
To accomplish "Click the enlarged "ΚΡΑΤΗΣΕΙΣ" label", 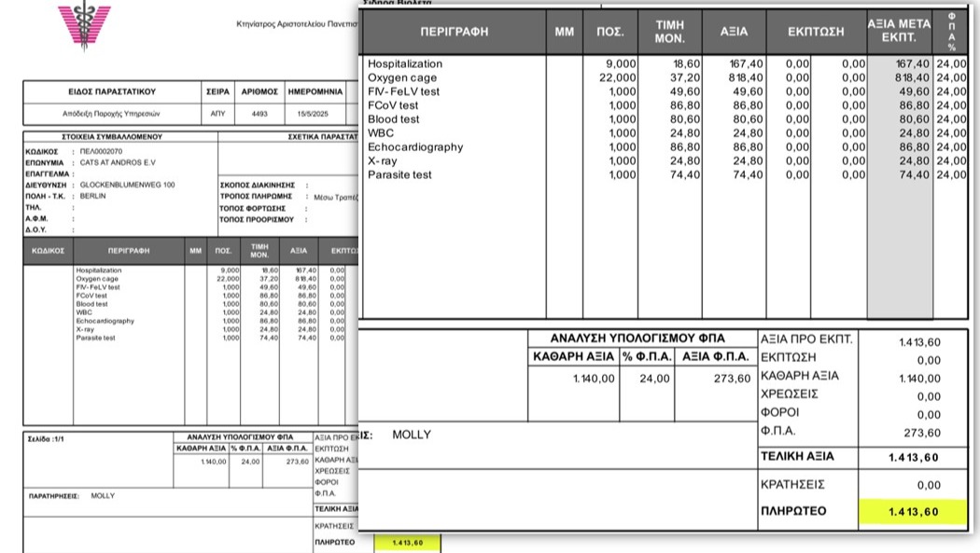I will coord(792,484).
